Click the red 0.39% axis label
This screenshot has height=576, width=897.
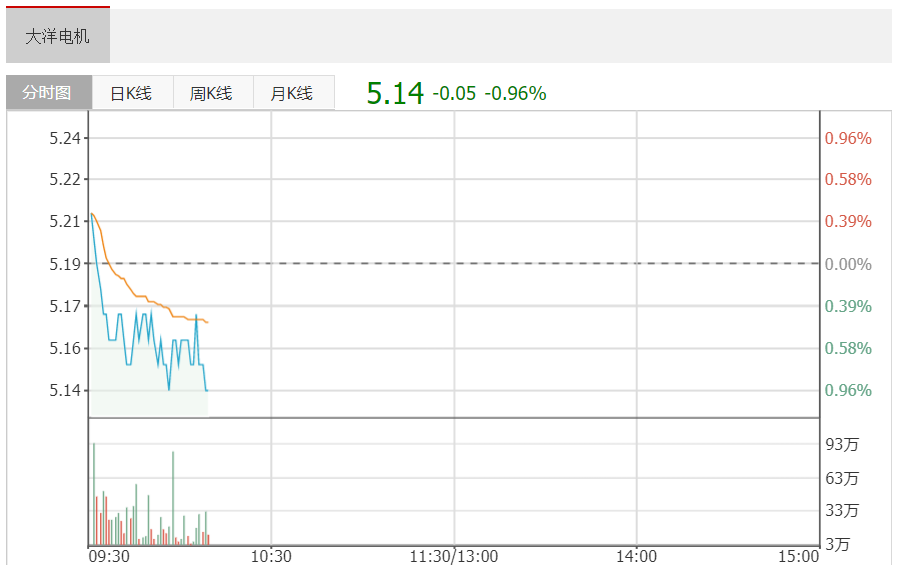848,221
